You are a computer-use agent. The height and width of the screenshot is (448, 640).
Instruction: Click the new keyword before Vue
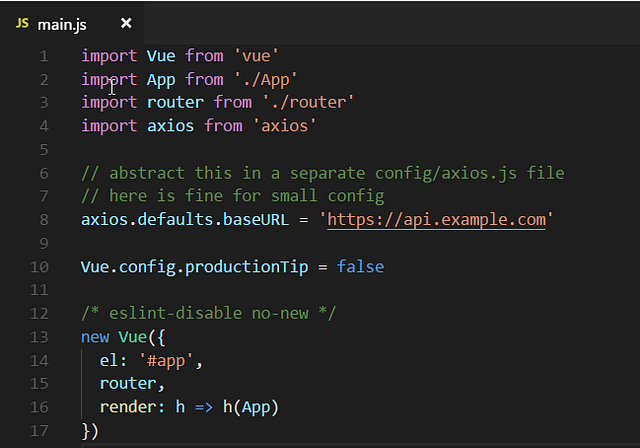[95, 337]
